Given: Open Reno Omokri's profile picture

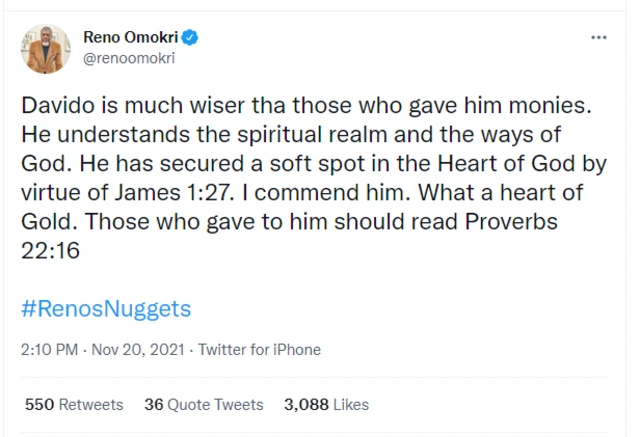Looking at the screenshot, I should [x=46, y=48].
